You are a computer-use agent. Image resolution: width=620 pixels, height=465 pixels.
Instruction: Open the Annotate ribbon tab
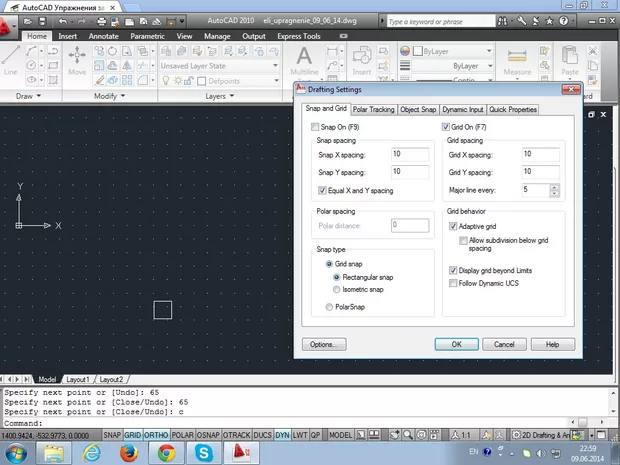103,36
